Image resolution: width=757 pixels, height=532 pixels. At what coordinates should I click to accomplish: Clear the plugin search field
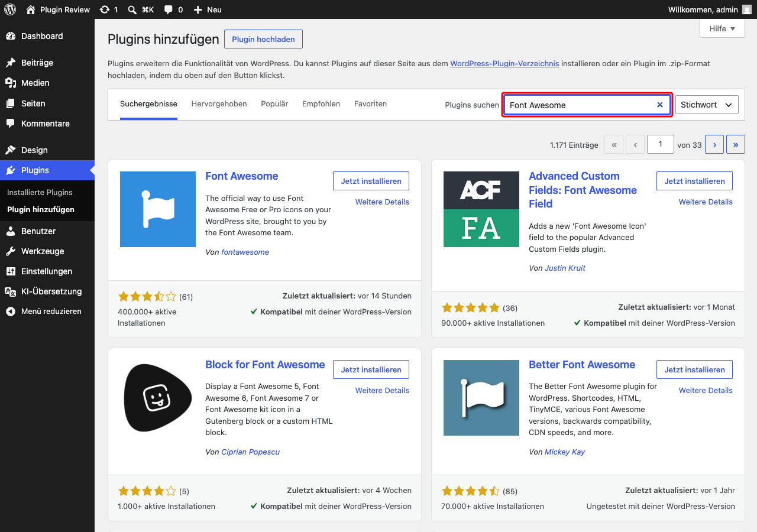tap(660, 105)
